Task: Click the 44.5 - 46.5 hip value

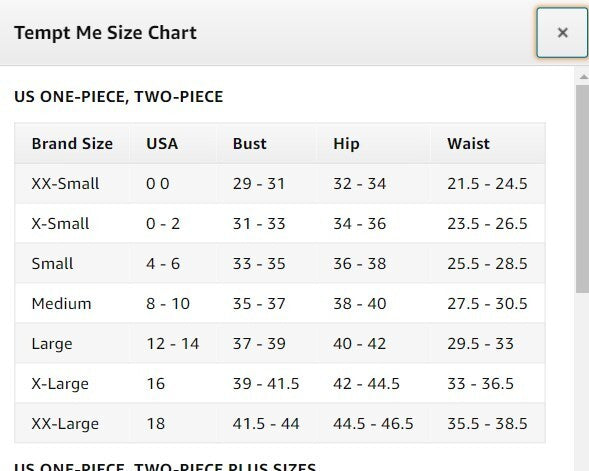Action: (x=373, y=424)
